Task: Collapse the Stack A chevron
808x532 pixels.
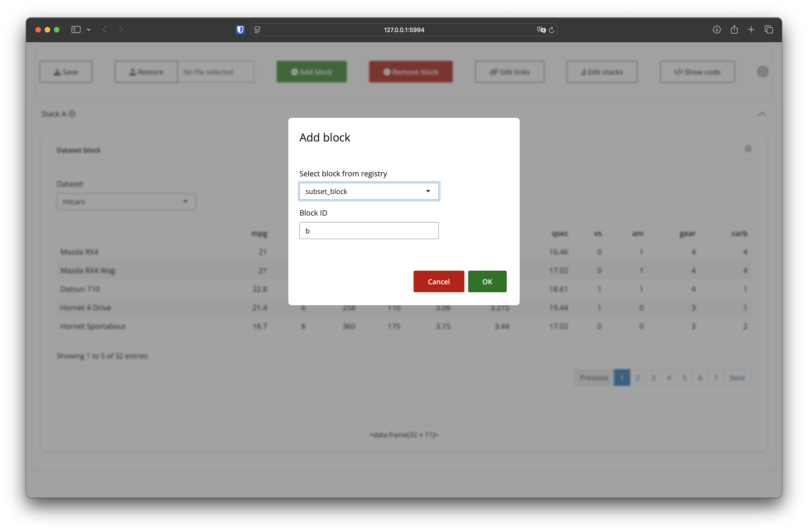Action: point(762,114)
